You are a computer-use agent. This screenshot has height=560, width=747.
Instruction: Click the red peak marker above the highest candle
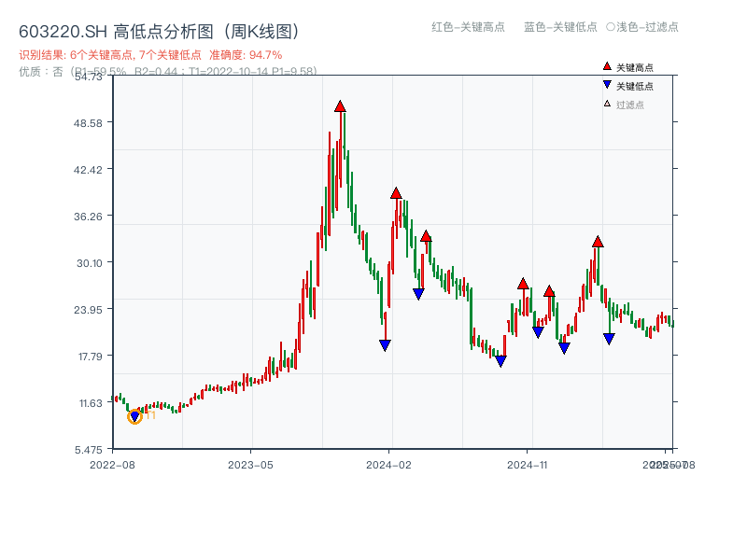pyautogui.click(x=341, y=106)
